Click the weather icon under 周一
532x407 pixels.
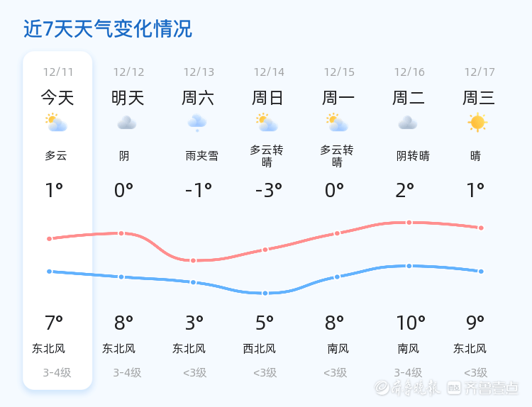pyautogui.click(x=337, y=123)
